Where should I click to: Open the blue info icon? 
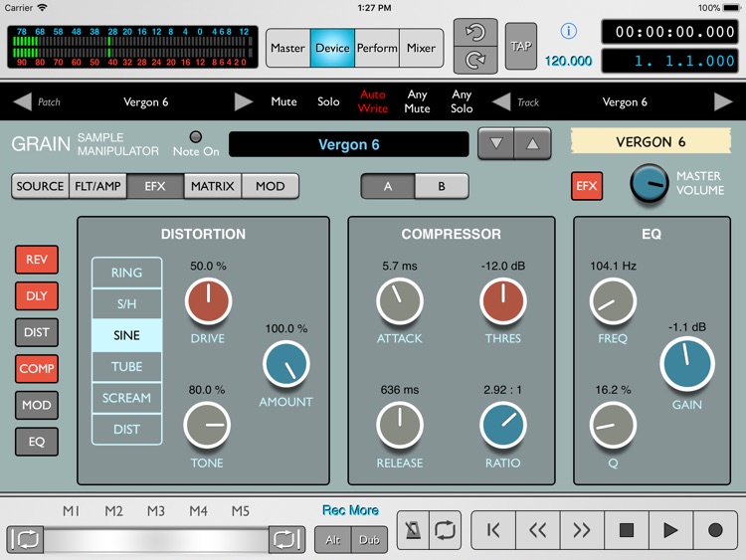tap(569, 31)
